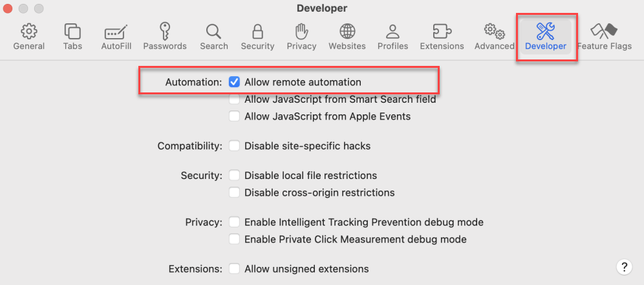Select the Websites globe icon
This screenshot has width=644, height=285.
point(347,31)
